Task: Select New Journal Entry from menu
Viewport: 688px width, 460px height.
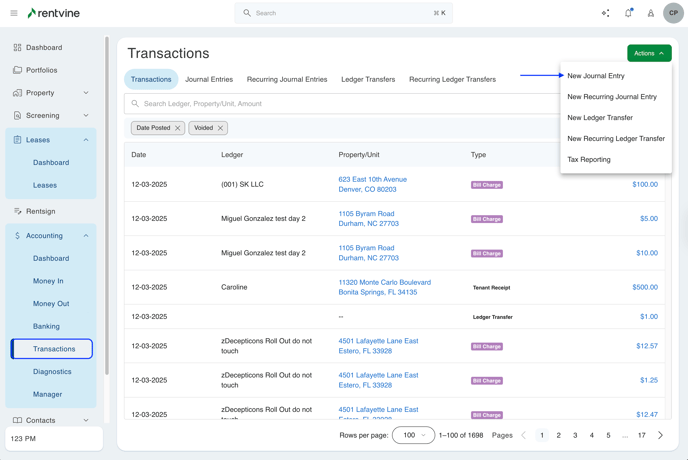Action: [x=596, y=76]
